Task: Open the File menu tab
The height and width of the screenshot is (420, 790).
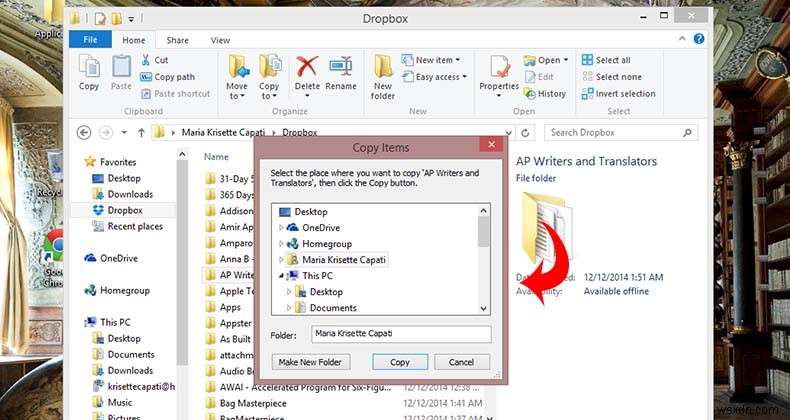Action: pyautogui.click(x=90, y=40)
